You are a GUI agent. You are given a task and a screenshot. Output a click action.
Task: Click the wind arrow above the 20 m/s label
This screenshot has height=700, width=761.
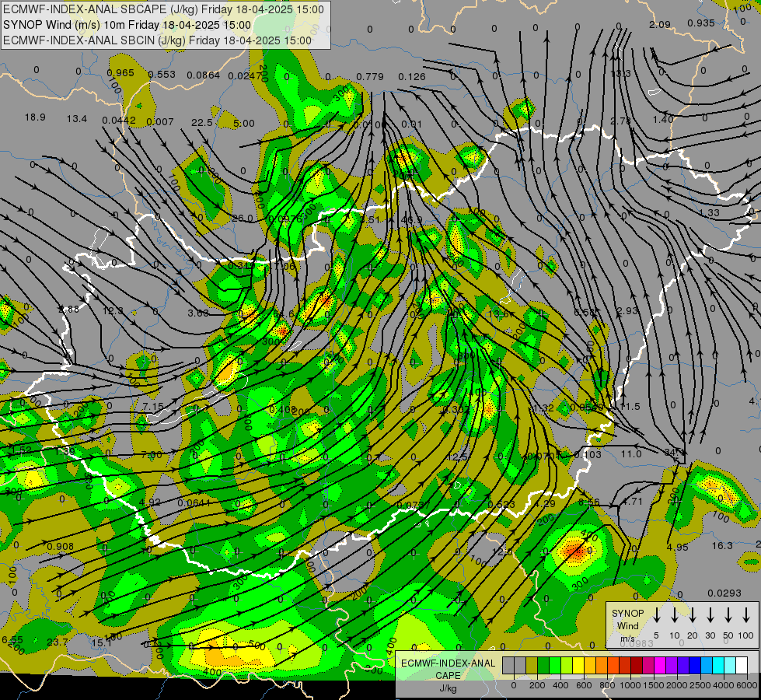pos(692,614)
